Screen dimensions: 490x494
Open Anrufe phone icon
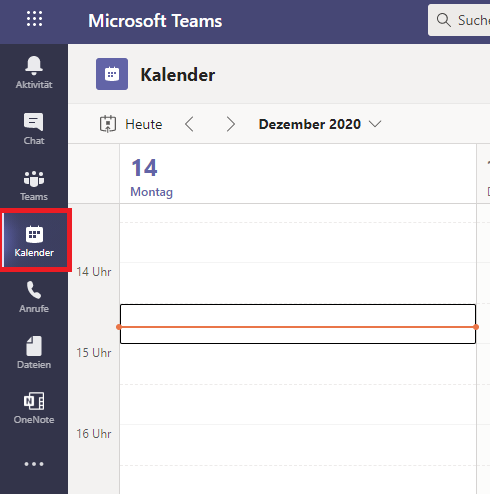(x=34, y=297)
